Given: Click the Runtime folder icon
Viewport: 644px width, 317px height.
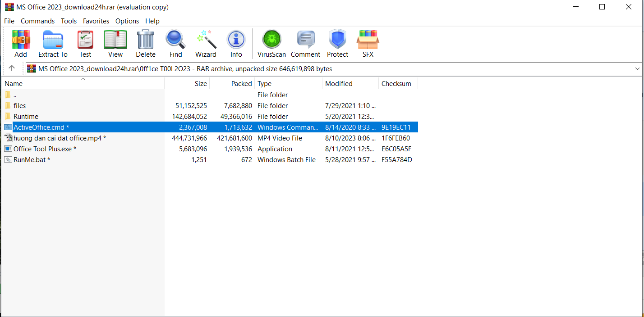Looking at the screenshot, I should tap(8, 116).
